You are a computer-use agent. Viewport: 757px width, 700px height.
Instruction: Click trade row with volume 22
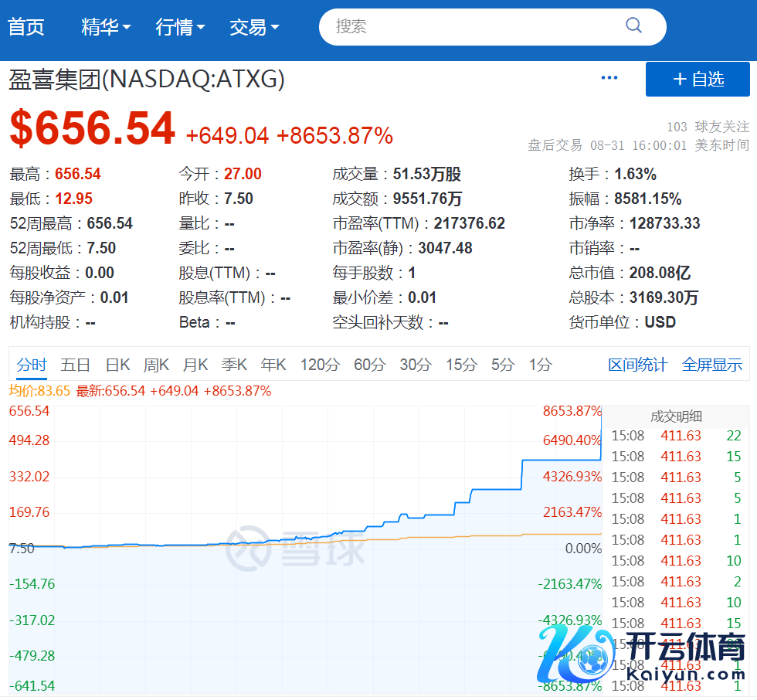pos(676,436)
